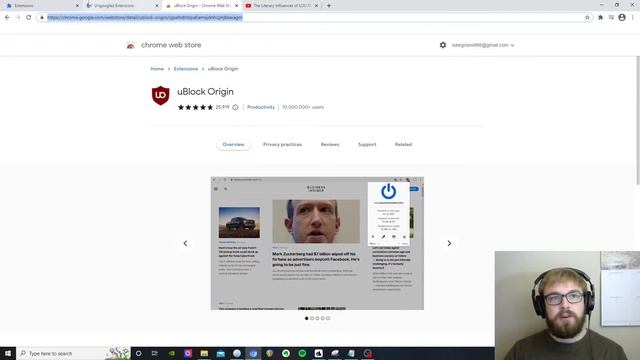Click the page vertical scrollbar

point(638,121)
